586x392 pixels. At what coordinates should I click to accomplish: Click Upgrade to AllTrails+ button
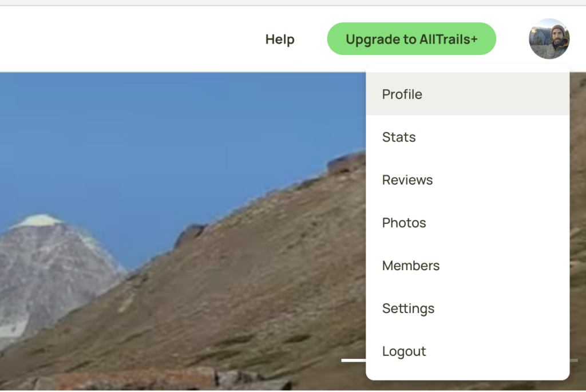point(411,39)
